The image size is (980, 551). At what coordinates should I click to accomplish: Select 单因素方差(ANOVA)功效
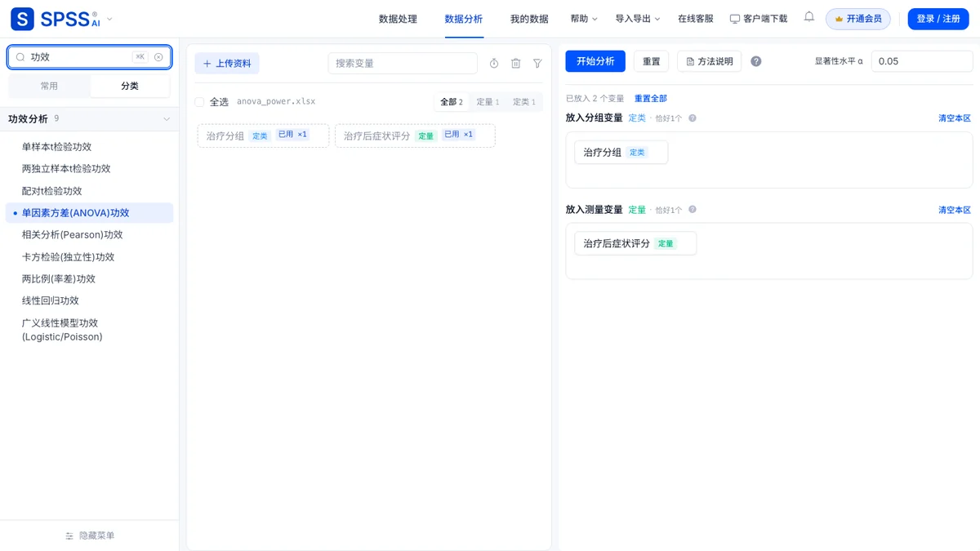89,213
